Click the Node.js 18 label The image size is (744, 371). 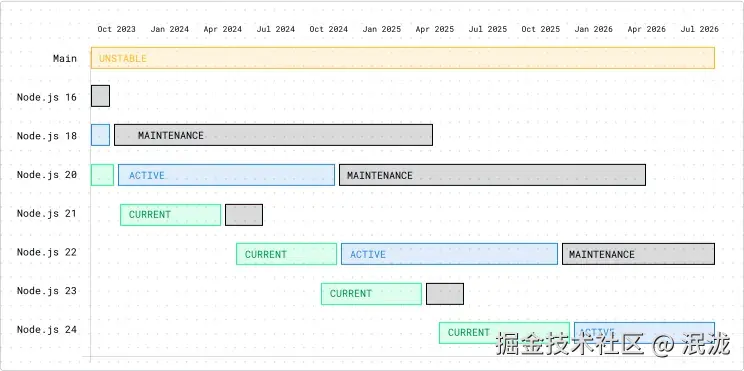tap(46, 136)
